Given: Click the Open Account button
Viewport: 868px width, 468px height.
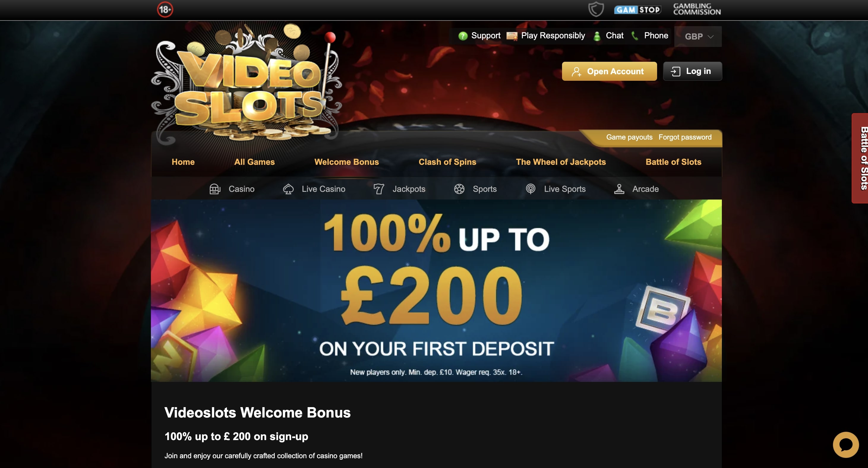Looking at the screenshot, I should pos(609,71).
